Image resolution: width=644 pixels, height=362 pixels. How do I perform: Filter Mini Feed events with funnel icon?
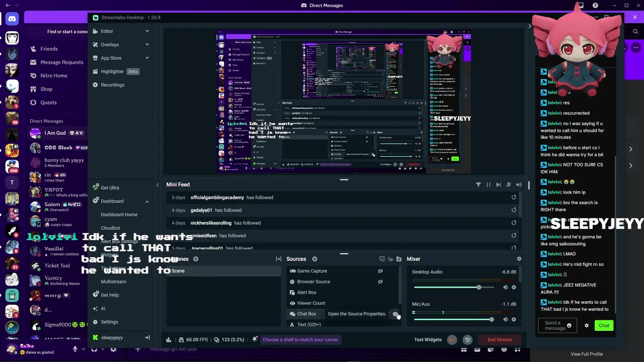coord(478,185)
